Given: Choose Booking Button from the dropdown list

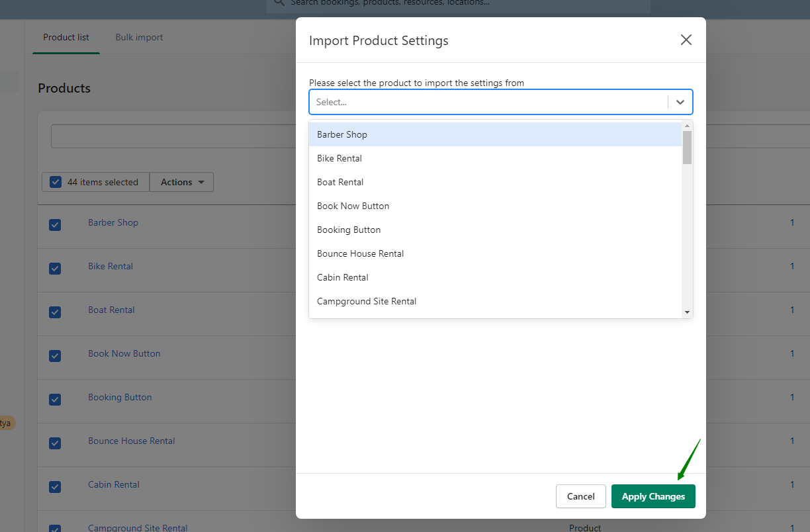Looking at the screenshot, I should (x=496, y=230).
